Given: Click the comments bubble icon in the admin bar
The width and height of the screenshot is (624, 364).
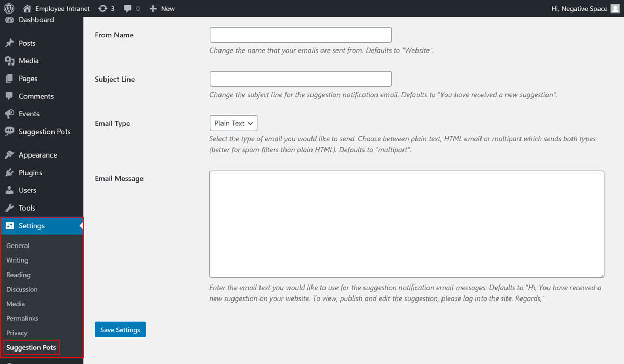Looking at the screenshot, I should point(128,9).
